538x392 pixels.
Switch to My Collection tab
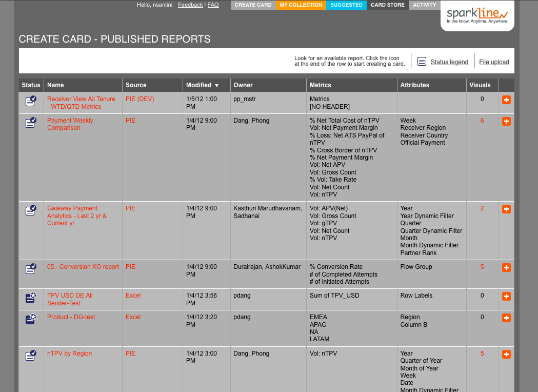click(301, 5)
